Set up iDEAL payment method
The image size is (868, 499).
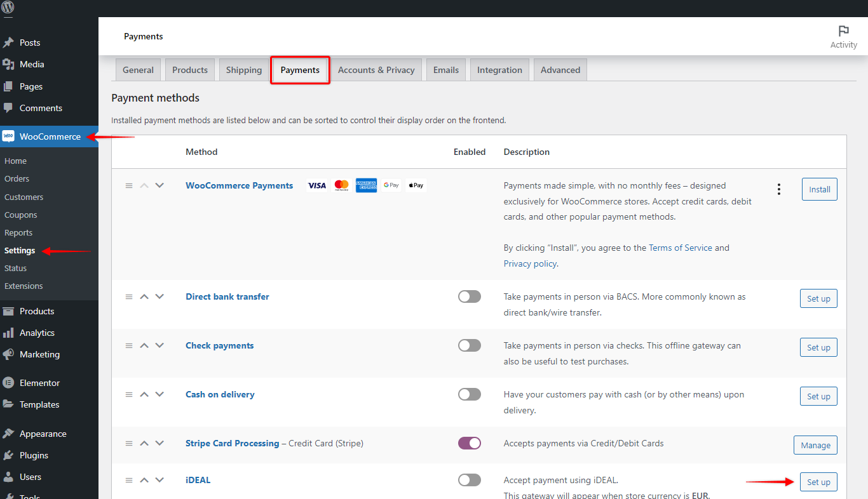point(818,482)
